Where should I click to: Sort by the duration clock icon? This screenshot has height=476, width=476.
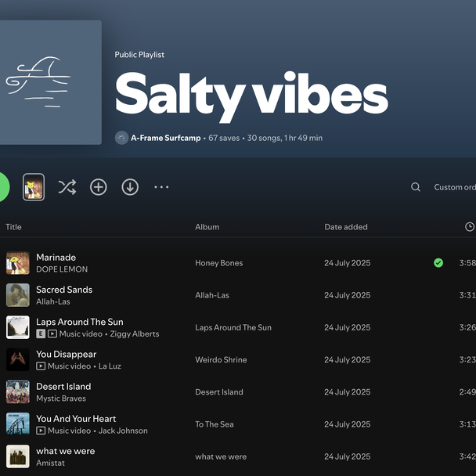click(470, 227)
